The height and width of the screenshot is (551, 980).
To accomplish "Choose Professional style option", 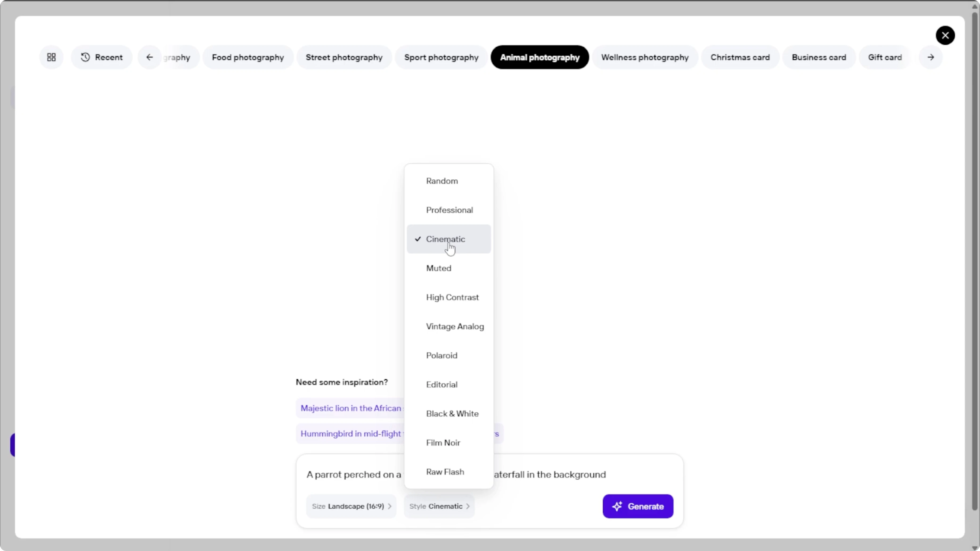I will [x=448, y=210].
